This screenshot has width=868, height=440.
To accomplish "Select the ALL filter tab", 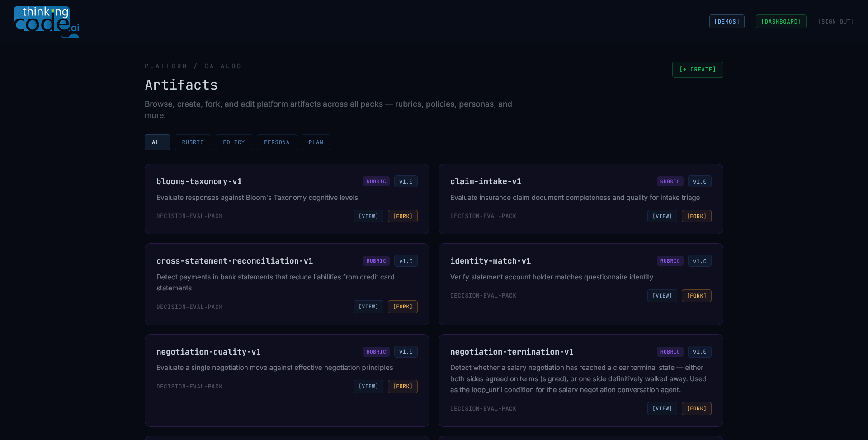I will coord(157,142).
